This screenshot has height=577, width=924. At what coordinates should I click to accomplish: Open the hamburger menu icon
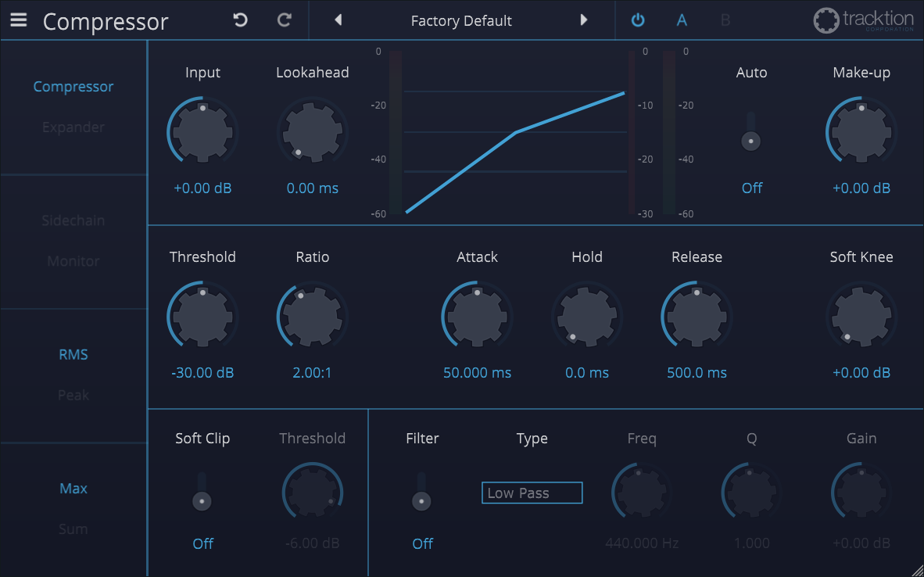(x=18, y=20)
